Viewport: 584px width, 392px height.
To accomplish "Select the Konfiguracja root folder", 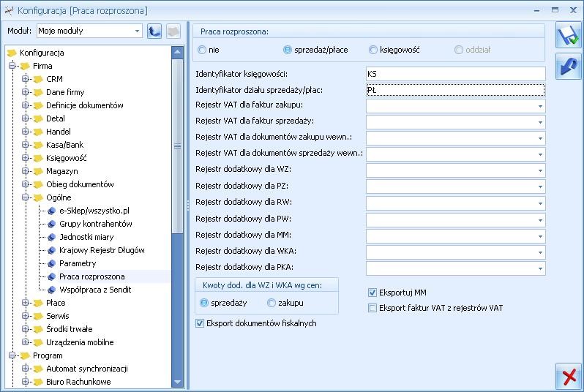I will click(x=36, y=53).
